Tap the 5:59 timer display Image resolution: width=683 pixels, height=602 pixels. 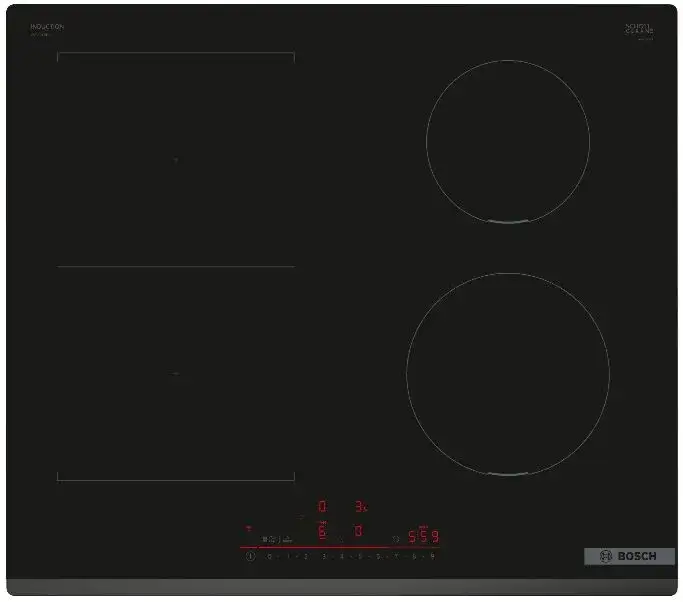423,537
